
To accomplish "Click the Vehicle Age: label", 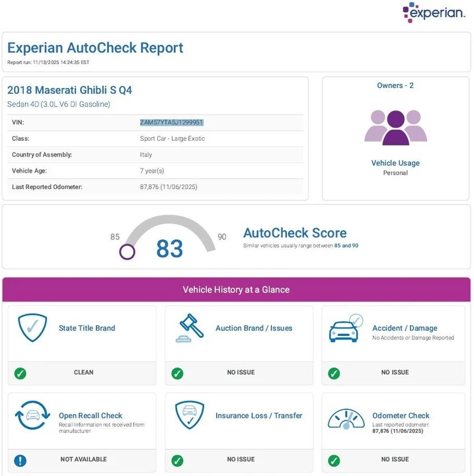I will [30, 171].
